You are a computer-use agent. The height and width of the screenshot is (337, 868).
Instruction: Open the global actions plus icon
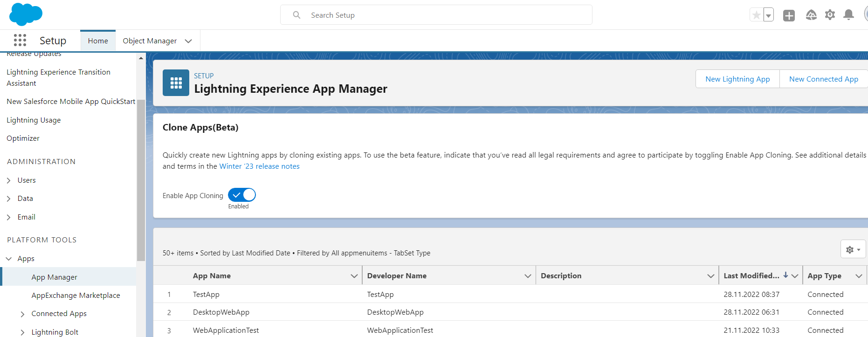click(789, 15)
